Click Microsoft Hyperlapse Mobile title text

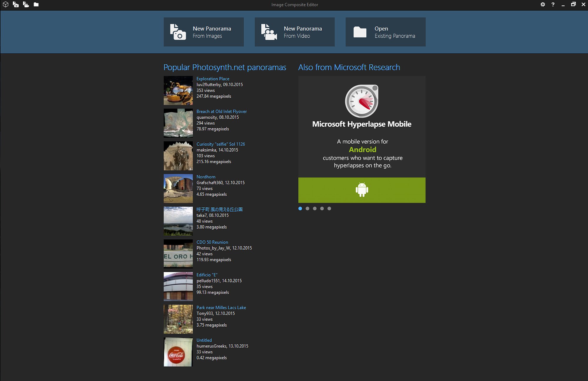[362, 124]
